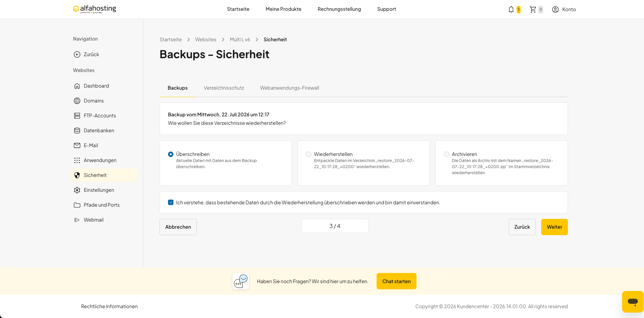Screen dimensions: 644x318
Task: Click the Domains globe icon
Action: (77, 101)
